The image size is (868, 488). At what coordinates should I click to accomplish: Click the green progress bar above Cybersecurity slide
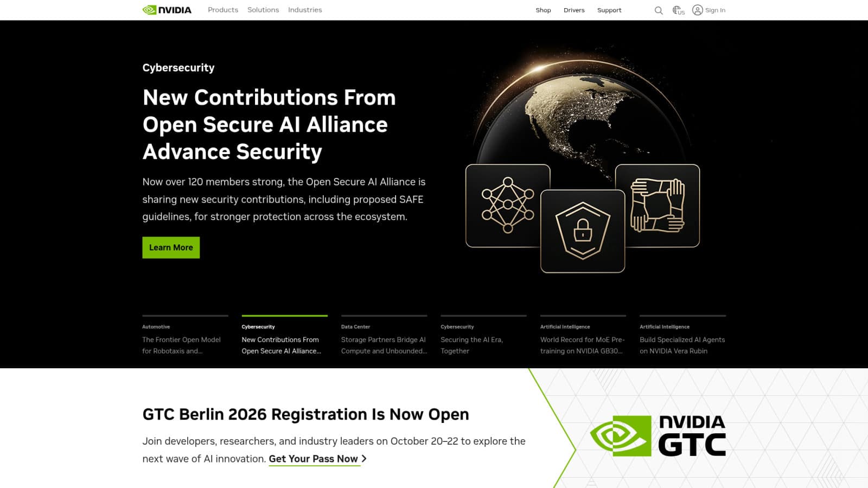pos(285,316)
